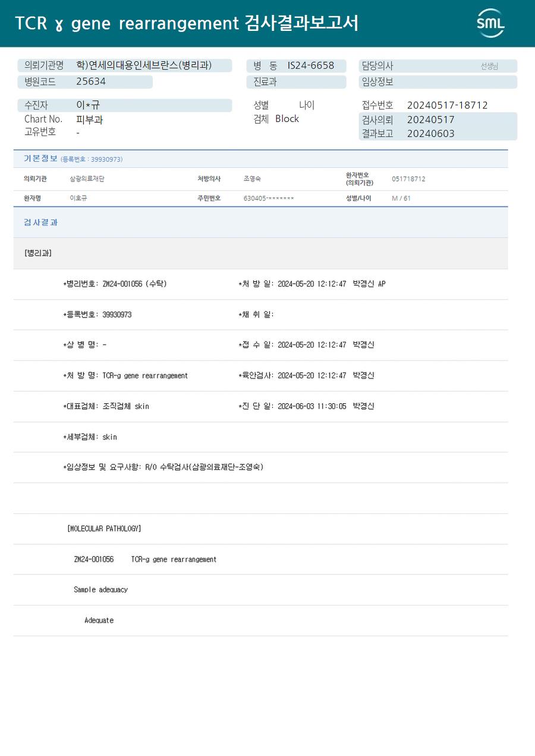This screenshot has width=535, height=756.
Task: Click the 담당의사 field
Action: pyautogui.click(x=438, y=66)
